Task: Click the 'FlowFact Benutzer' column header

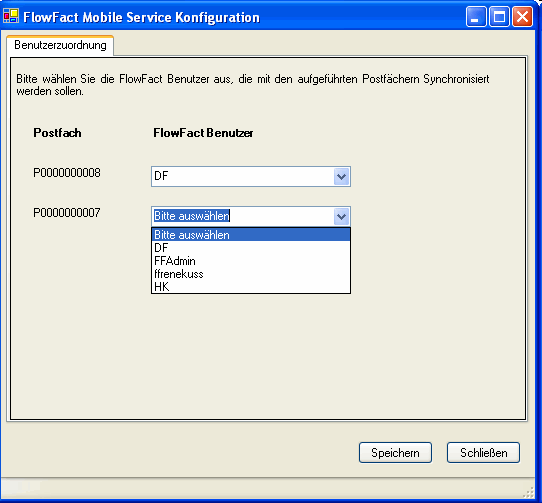Action: pyautogui.click(x=203, y=133)
